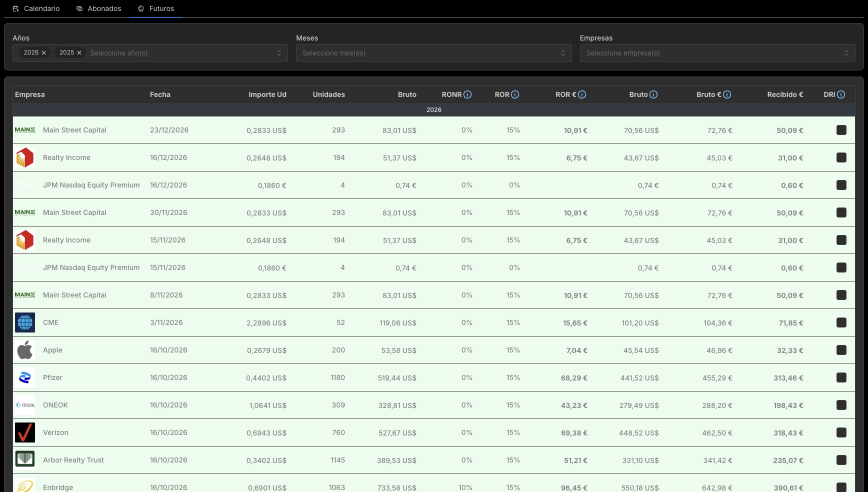Click the Seleccione año(s) input field
Screen dimensions: 868x492
180,53
